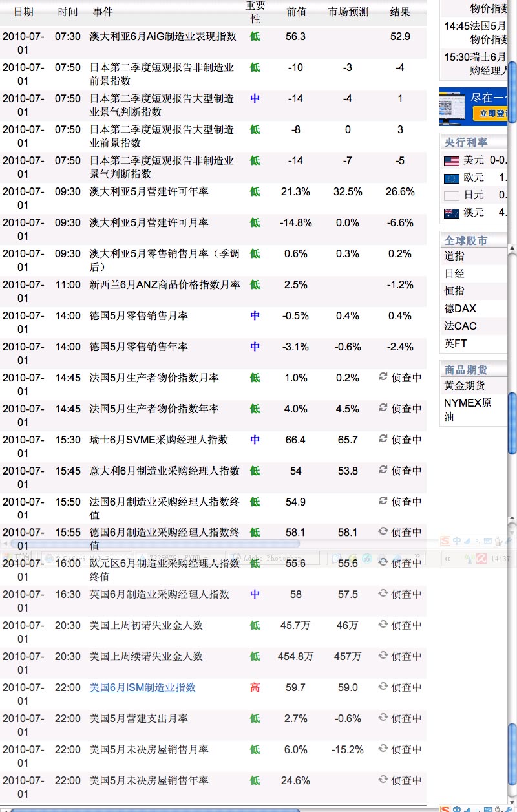The height and width of the screenshot is (812, 517).
Task: Click refresh icon in 英国6月制造业采购经理人指数 row
Action: (383, 593)
